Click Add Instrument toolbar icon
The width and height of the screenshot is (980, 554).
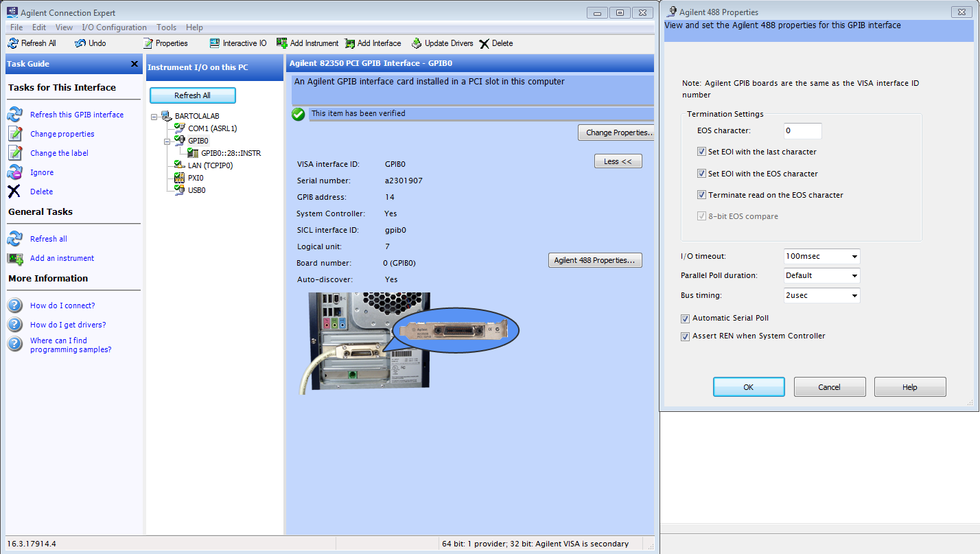click(x=281, y=43)
